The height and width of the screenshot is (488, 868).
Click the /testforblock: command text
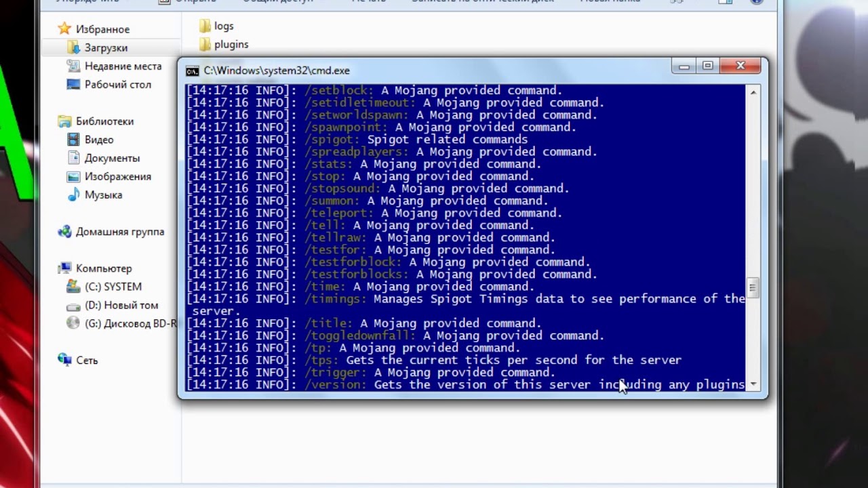tap(353, 261)
